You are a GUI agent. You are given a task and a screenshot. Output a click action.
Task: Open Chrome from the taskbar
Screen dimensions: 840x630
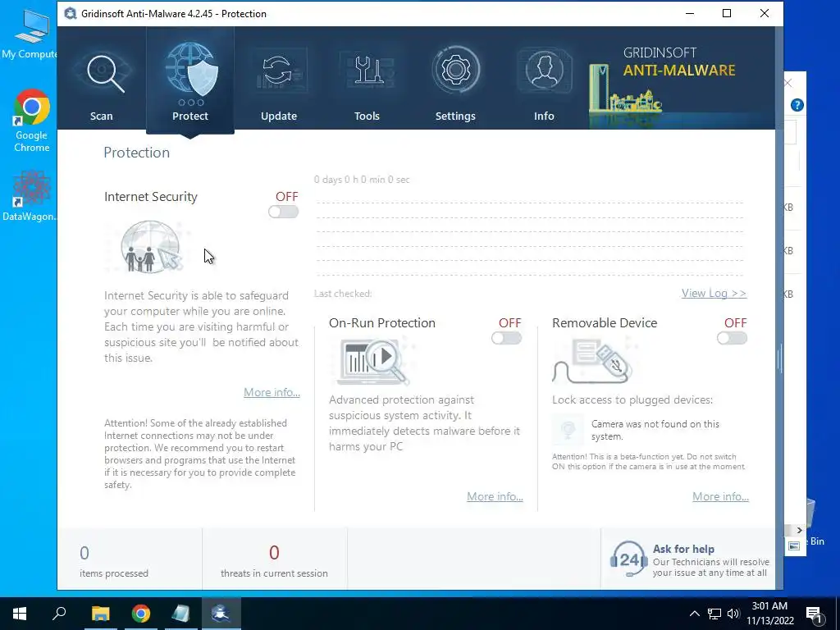pos(141,614)
